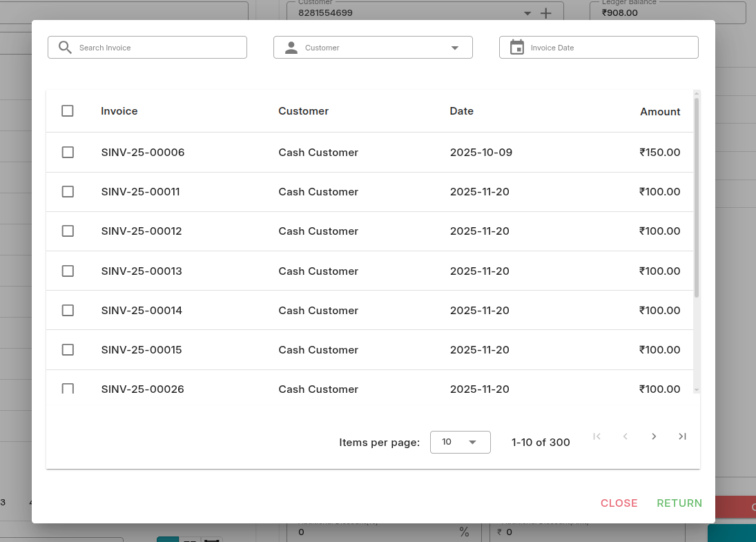
Task: Open the Customer filter dropdown
Action: click(x=374, y=47)
